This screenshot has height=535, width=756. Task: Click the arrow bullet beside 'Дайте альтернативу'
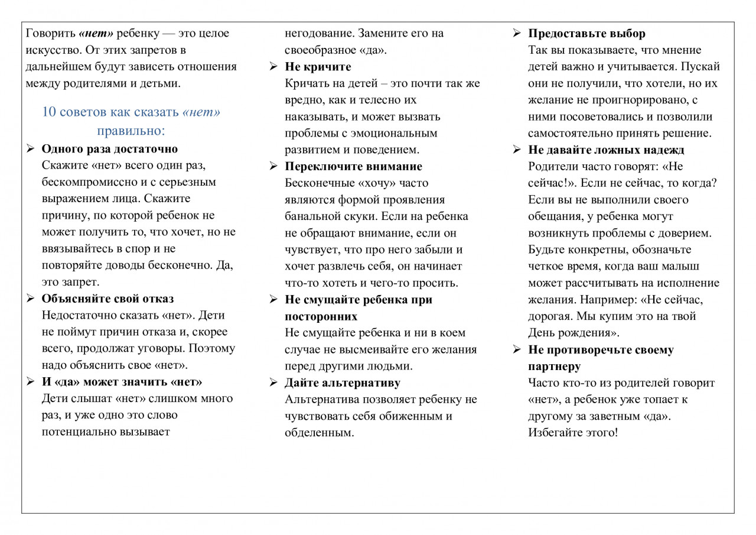[x=273, y=383]
